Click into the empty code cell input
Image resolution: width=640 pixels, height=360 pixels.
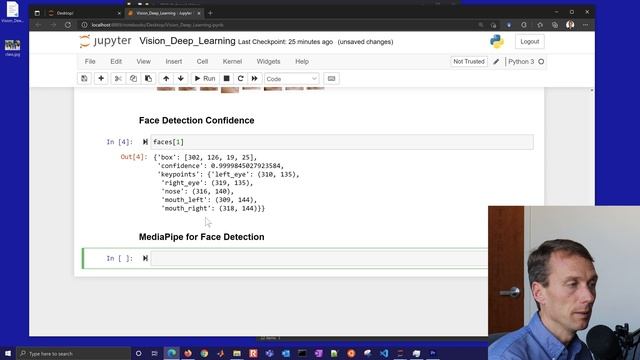[319, 258]
